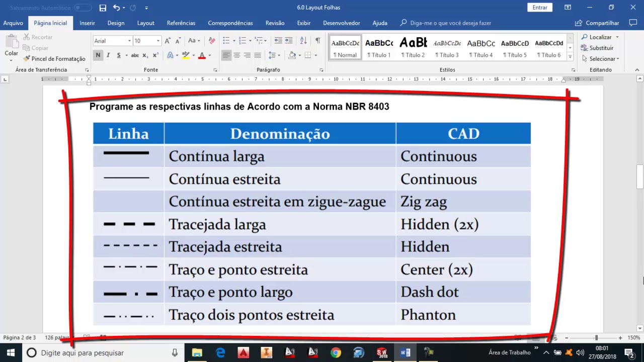Align text left
This screenshot has height=362, width=644.
(226, 55)
